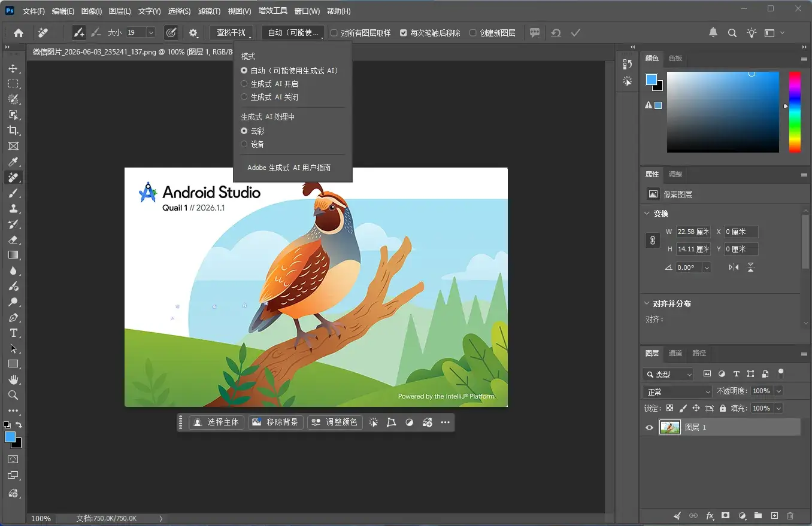Viewport: 812px width, 526px height.
Task: Select 云彩 processing radio option
Action: 253,130
